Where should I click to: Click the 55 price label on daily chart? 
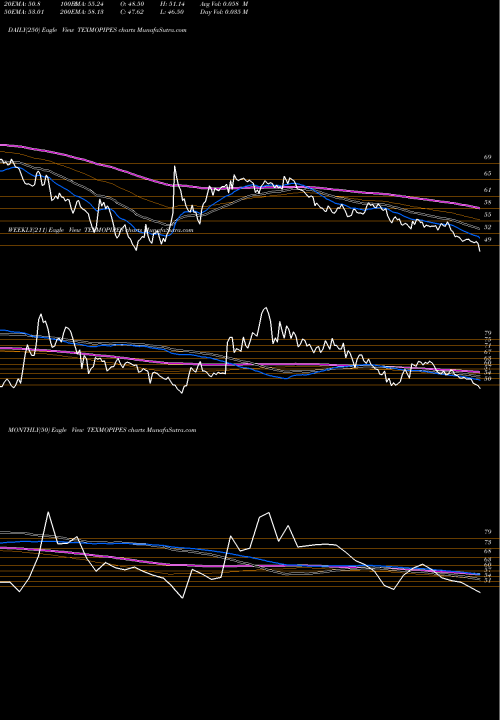pos(487,215)
